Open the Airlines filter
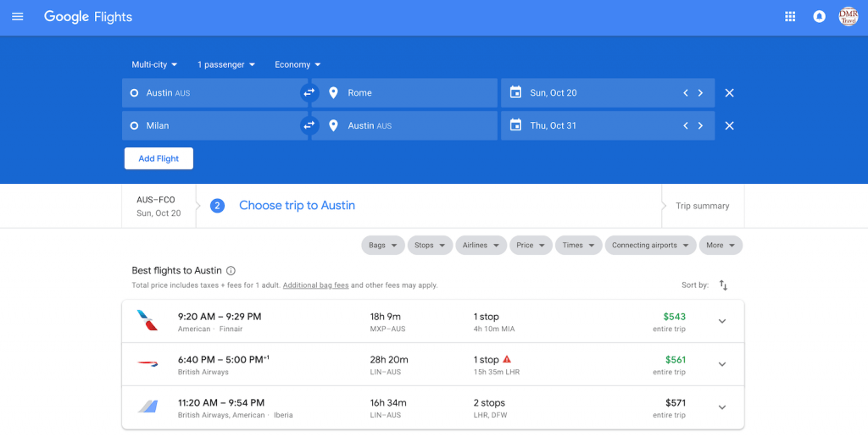This screenshot has height=437, width=868. 481,245
